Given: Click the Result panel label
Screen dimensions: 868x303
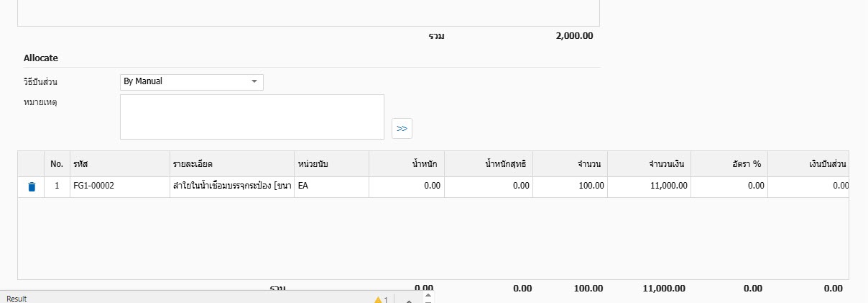Looking at the screenshot, I should pos(17,299).
